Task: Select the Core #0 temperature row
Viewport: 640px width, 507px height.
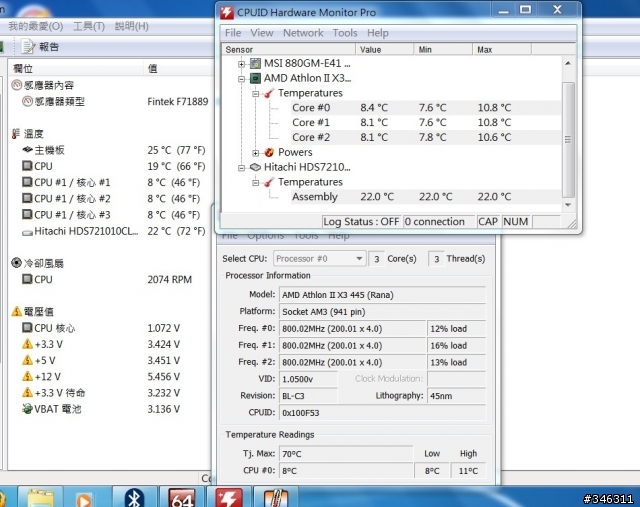Action: [x=426, y=108]
